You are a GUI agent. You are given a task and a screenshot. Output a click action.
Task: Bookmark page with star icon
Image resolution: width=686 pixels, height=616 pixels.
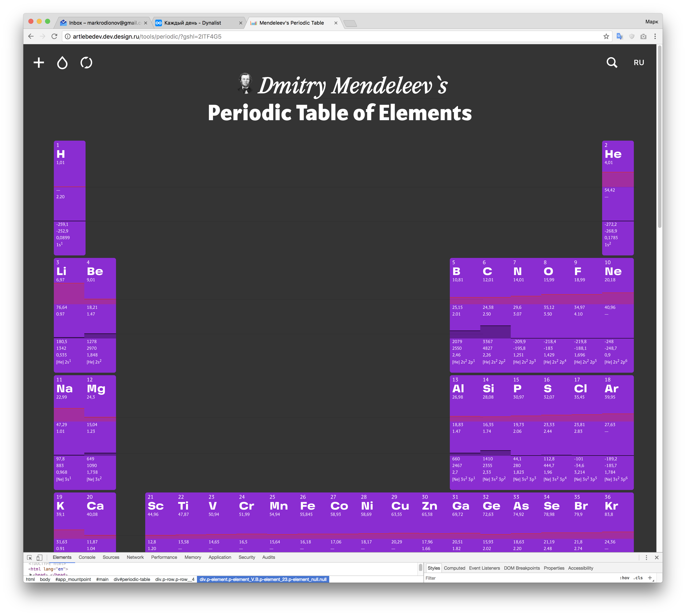[606, 36]
